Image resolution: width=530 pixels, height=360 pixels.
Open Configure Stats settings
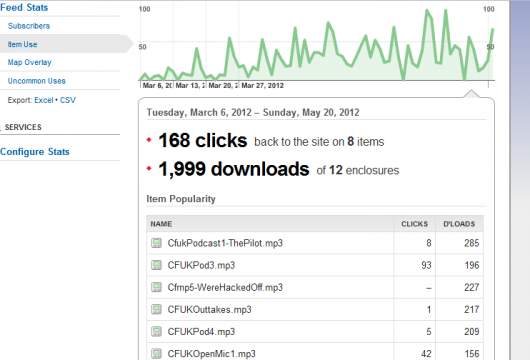(x=35, y=151)
